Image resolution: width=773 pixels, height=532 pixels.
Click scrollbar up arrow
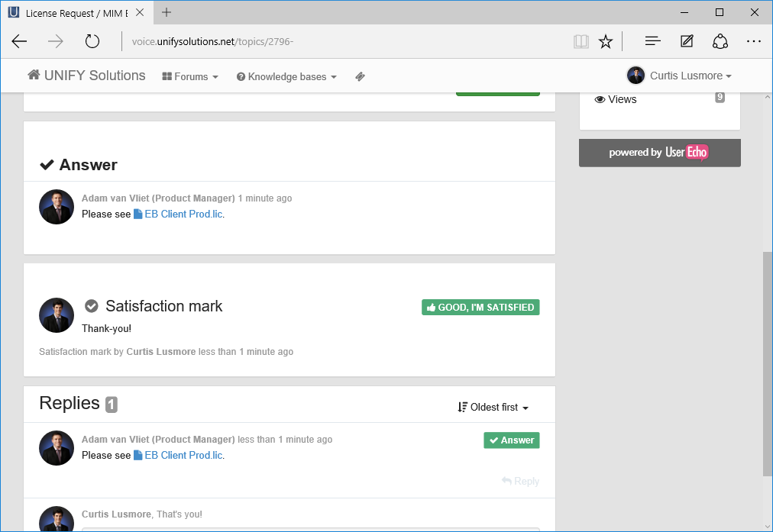point(768,98)
